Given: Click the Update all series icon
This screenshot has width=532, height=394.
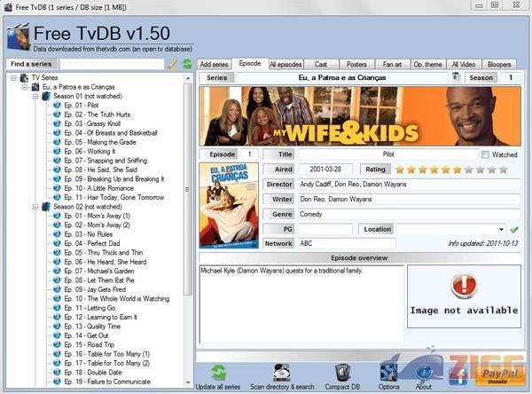Looking at the screenshot, I should pos(218,373).
